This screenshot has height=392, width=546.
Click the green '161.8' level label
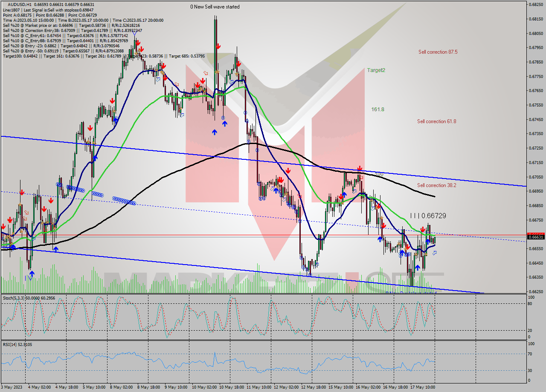pos(378,110)
